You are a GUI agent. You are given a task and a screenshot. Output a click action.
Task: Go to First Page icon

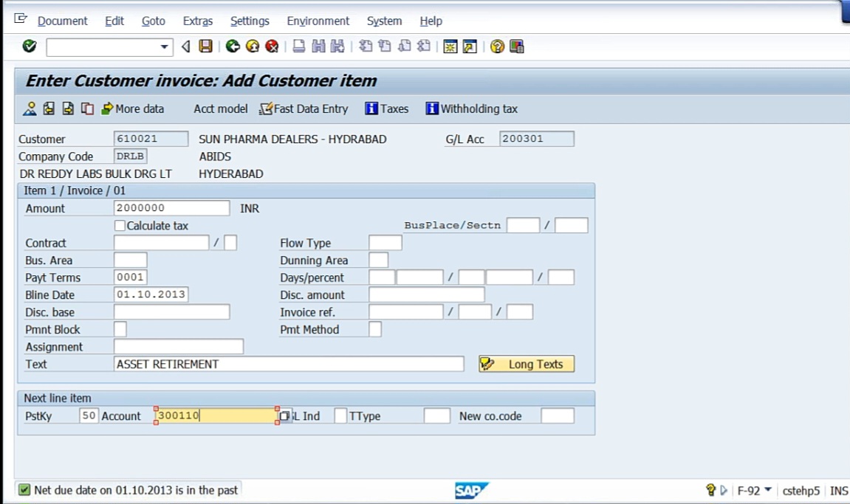click(x=366, y=46)
